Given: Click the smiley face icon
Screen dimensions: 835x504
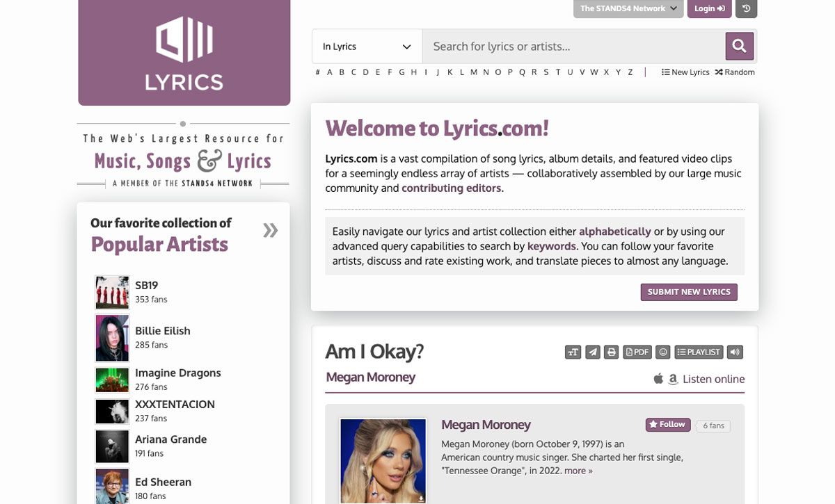Looking at the screenshot, I should [663, 352].
